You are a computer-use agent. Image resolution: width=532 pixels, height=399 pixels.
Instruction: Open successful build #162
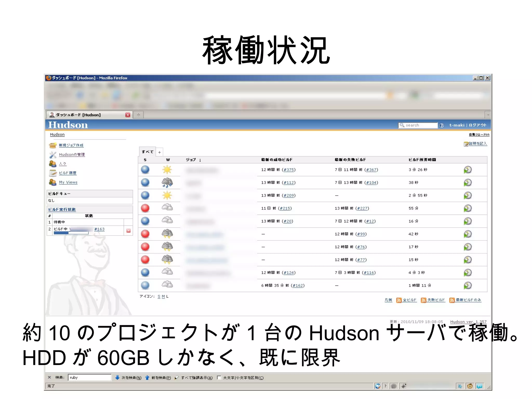(298, 285)
